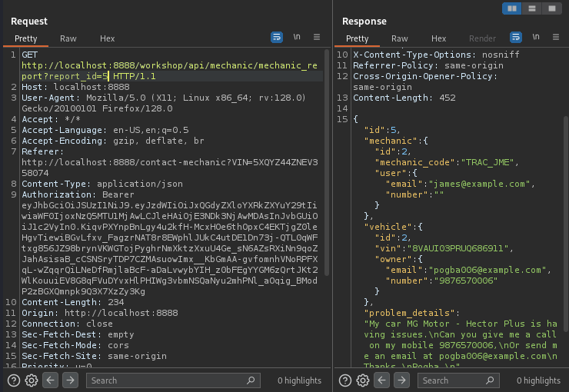The height and width of the screenshot is (392, 569).
Task: Click Response search magnifier icon
Action: coord(490,380)
